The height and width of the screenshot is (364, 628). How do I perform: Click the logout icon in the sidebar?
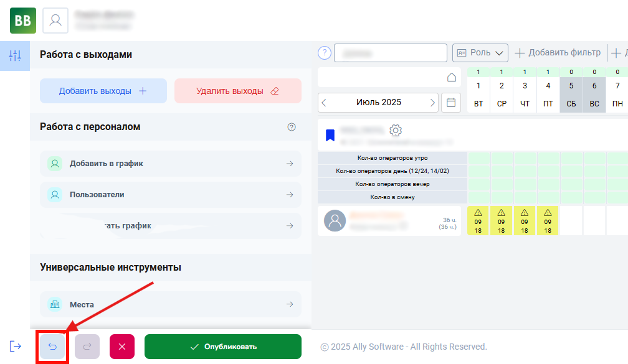(x=16, y=347)
